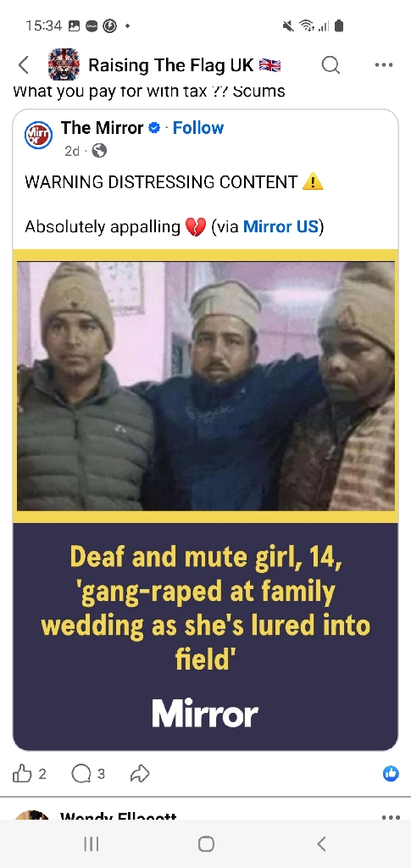Open the next post's three-dot options
Viewport: 411px width, 868px height.
[391, 816]
